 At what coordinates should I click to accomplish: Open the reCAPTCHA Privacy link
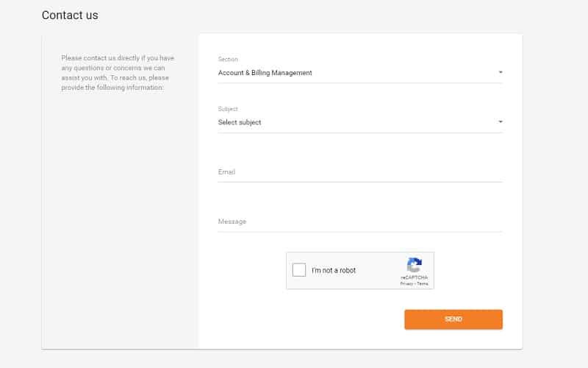pos(406,284)
